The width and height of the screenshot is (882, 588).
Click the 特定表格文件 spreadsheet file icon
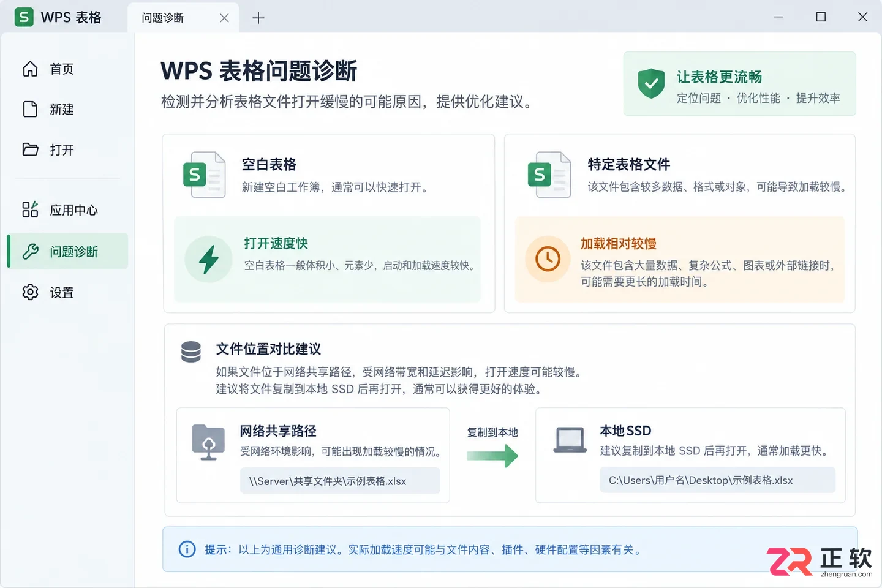pyautogui.click(x=549, y=175)
